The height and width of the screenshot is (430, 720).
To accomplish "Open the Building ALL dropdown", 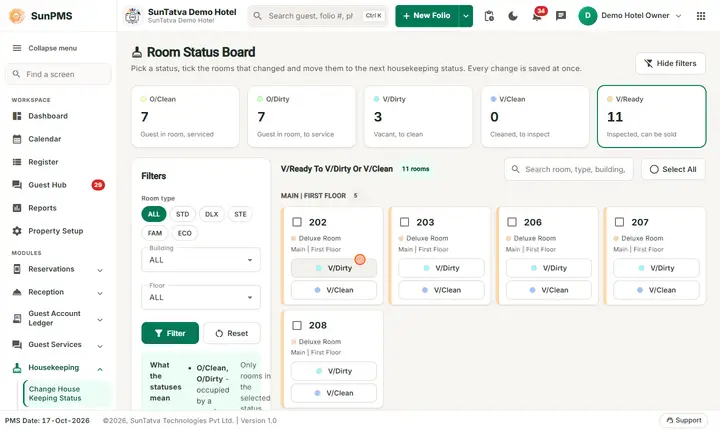I will coord(201,260).
